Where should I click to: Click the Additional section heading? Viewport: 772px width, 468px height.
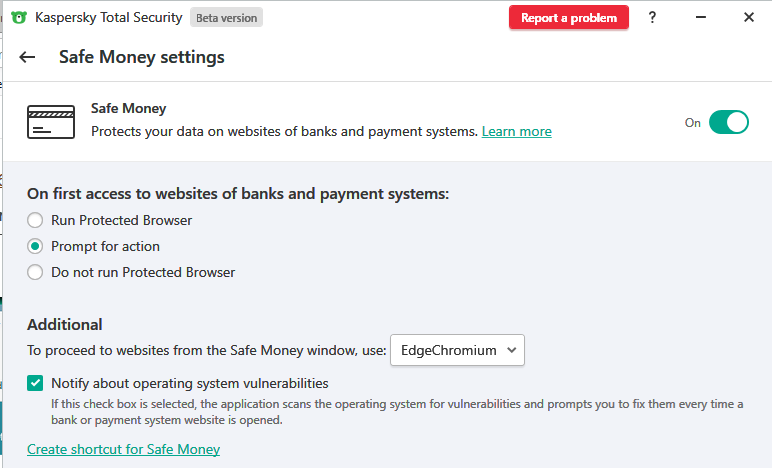coord(65,324)
